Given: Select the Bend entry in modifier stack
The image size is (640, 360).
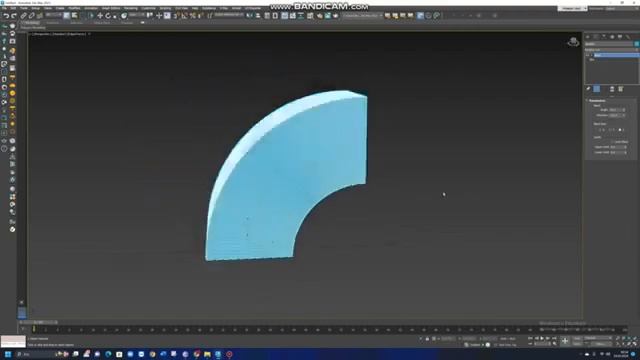Looking at the screenshot, I should tap(616, 55).
